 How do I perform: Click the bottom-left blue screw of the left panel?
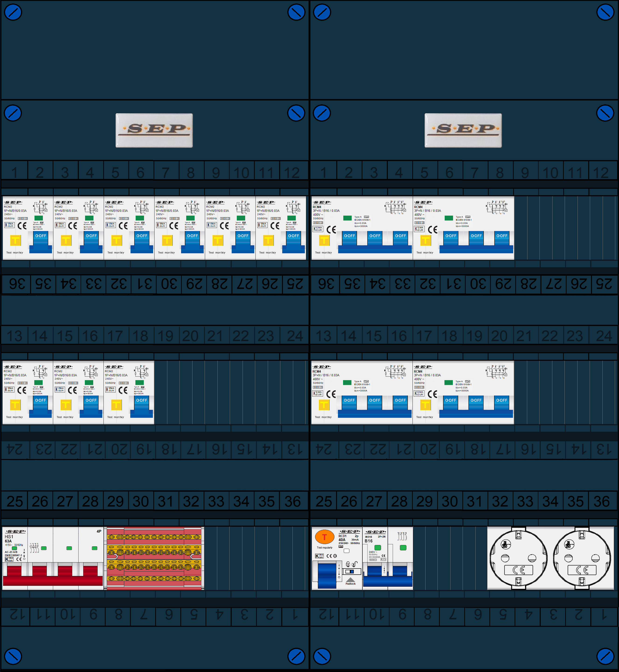(13, 657)
